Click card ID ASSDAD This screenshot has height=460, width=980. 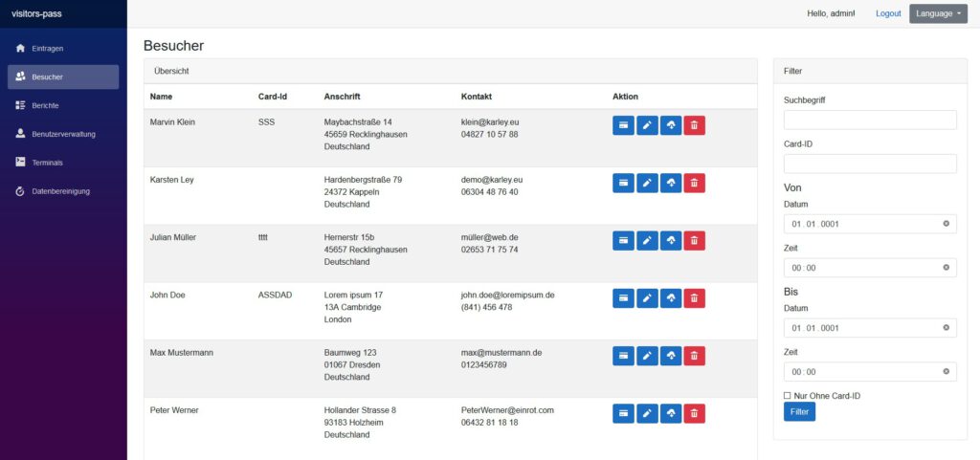pos(275,296)
